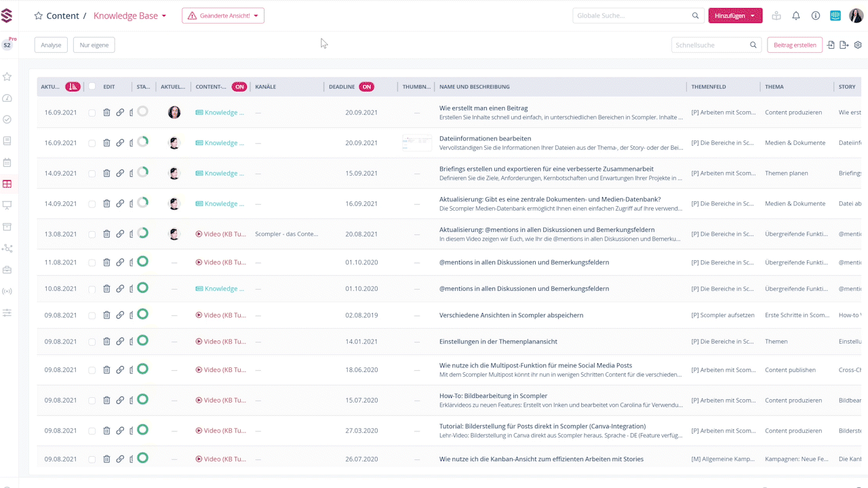Toggle the Content-type column ON switch
The image size is (868, 488).
click(x=239, y=87)
